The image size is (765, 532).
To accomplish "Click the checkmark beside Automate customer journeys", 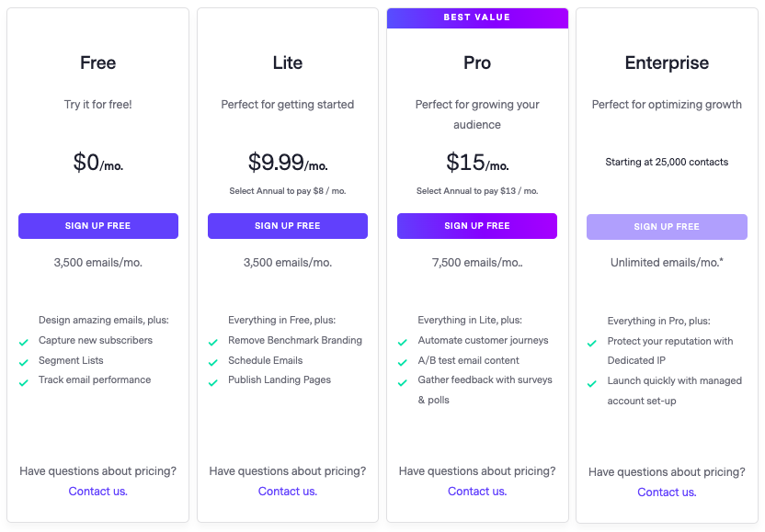I will [403, 343].
